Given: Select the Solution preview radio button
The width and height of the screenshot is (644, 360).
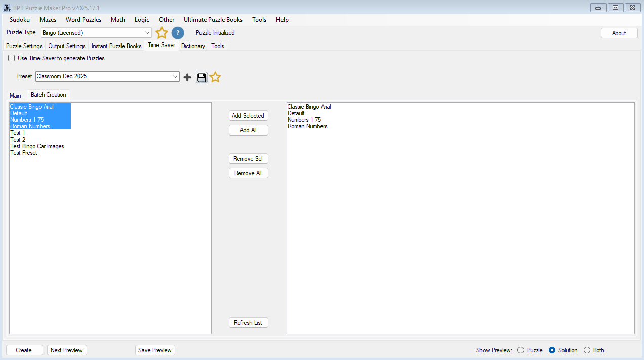Looking at the screenshot, I should point(552,350).
